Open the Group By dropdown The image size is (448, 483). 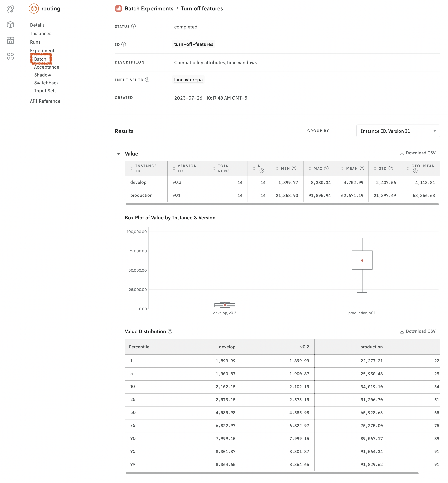[398, 131]
